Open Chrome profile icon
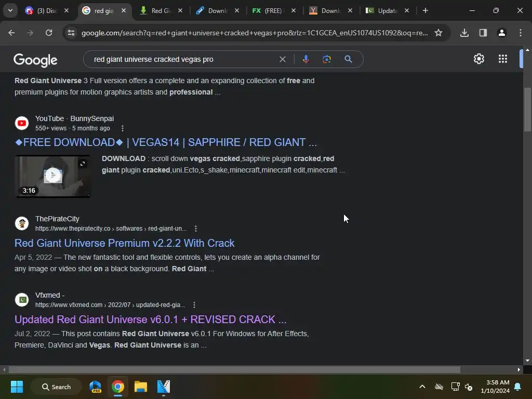This screenshot has width=532, height=399. pyautogui.click(x=502, y=33)
